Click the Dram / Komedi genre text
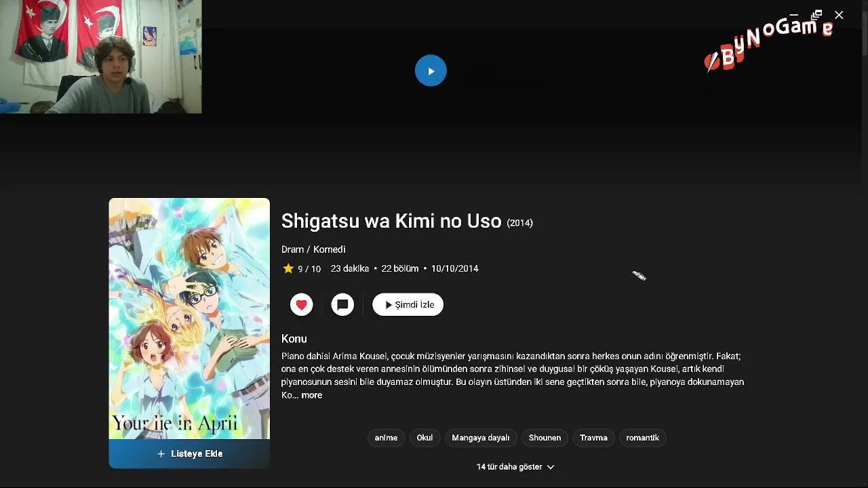 click(x=313, y=249)
